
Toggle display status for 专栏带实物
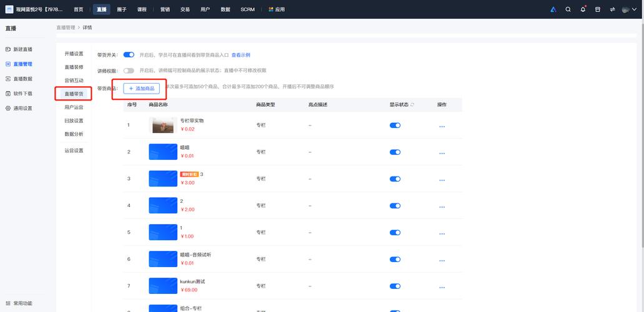click(395, 125)
